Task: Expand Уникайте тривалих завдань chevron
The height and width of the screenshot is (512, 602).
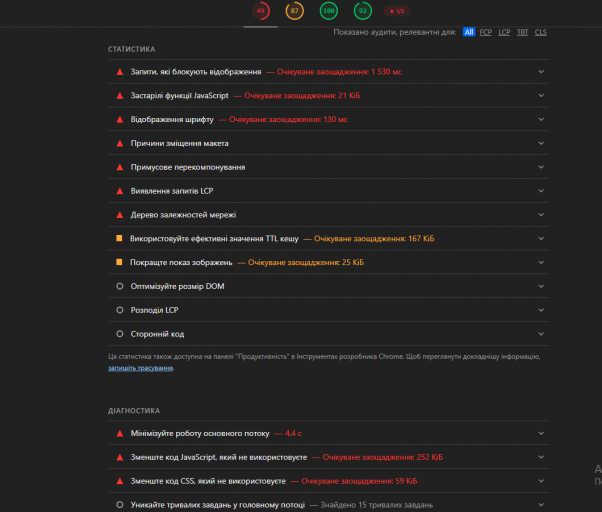Action: [x=541, y=505]
